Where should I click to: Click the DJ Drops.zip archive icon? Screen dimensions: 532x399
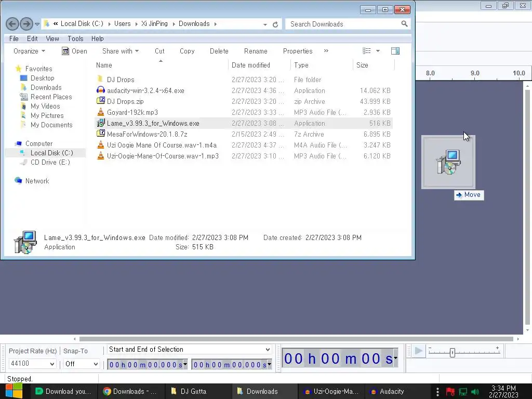(100, 101)
